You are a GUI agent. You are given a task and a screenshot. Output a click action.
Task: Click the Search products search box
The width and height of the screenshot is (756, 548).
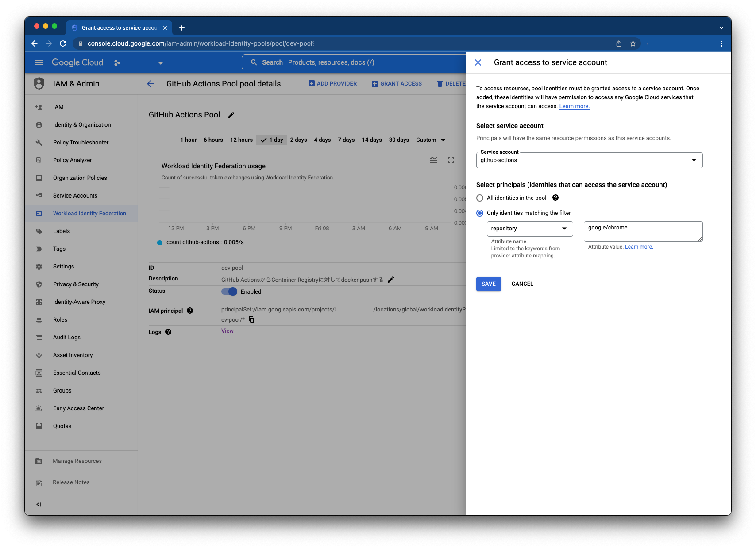click(x=354, y=62)
